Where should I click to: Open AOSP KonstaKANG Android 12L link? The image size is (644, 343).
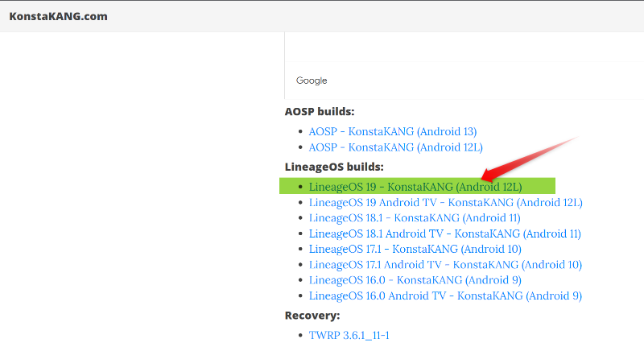coord(395,147)
